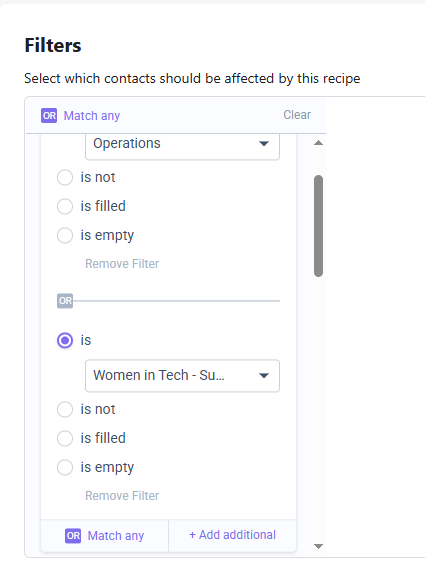Select the checked 'is' radio button
Viewport: 425px width, 563px height.
pyautogui.click(x=65, y=340)
